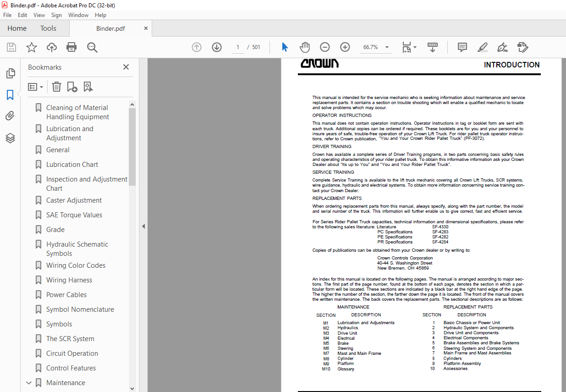Open the Edit menu
566x392 pixels.
[x=22, y=15]
